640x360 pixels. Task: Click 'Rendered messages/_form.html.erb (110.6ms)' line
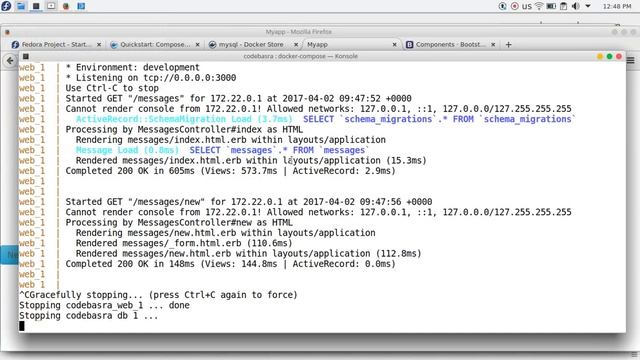[184, 243]
